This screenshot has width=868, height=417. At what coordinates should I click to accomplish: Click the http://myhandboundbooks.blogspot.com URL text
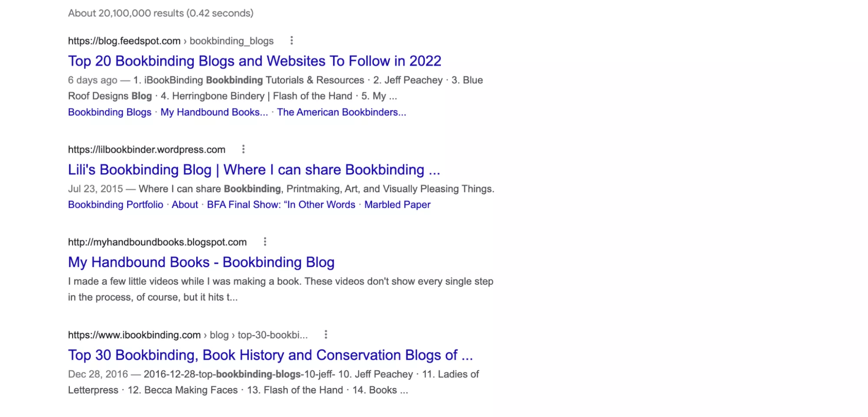coord(157,242)
